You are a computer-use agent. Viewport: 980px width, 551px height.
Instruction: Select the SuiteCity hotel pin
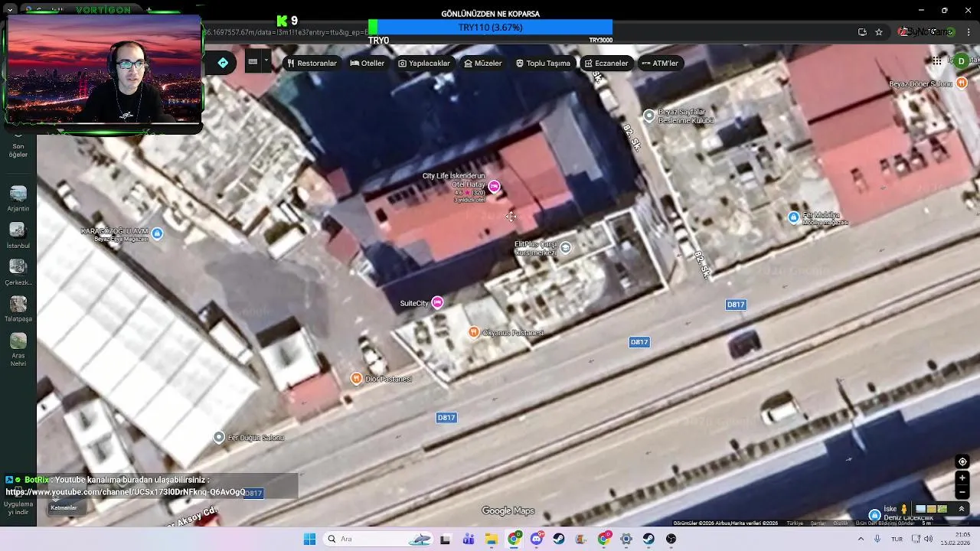[437, 303]
